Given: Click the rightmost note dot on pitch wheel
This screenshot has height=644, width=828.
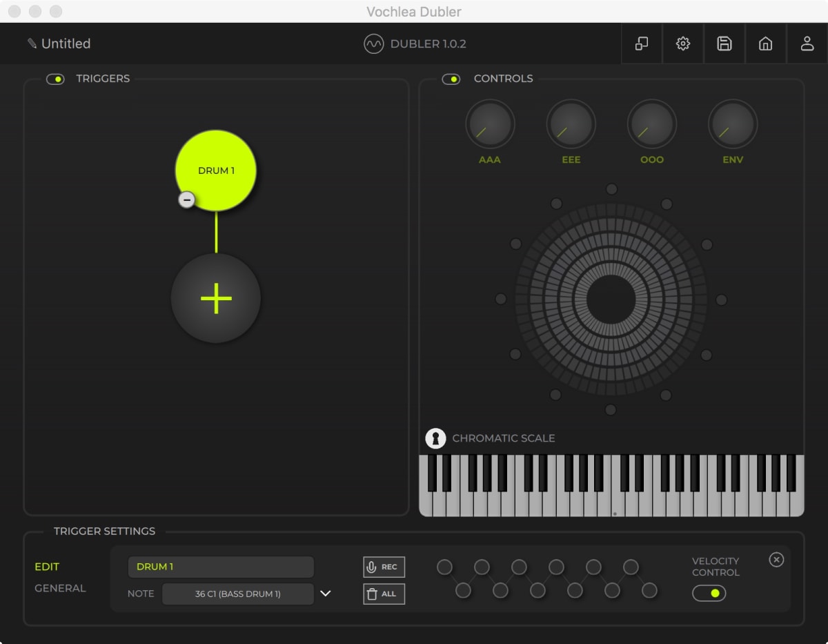Looking at the screenshot, I should point(721,300).
